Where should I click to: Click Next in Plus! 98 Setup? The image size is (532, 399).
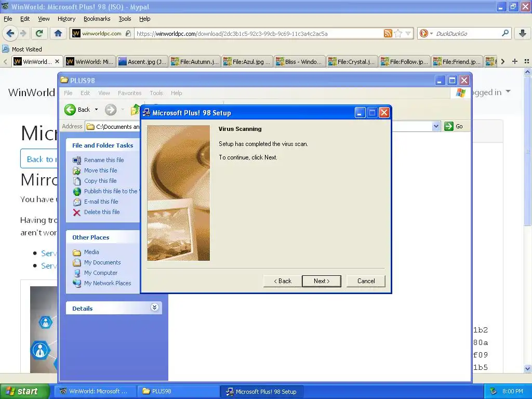[x=321, y=281]
